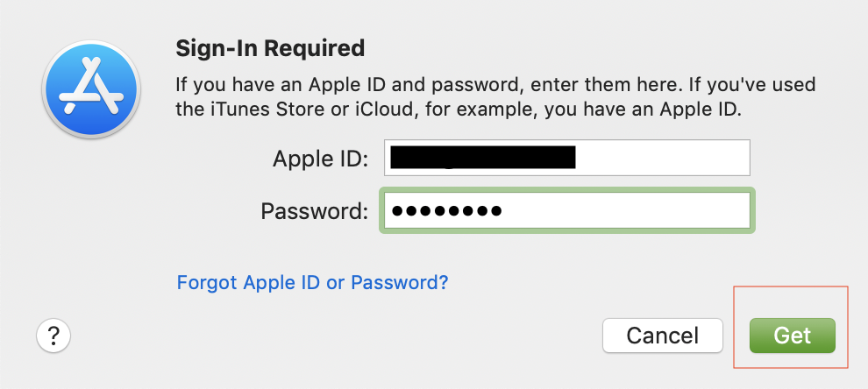Click the redacted Apple ID value

(483, 157)
